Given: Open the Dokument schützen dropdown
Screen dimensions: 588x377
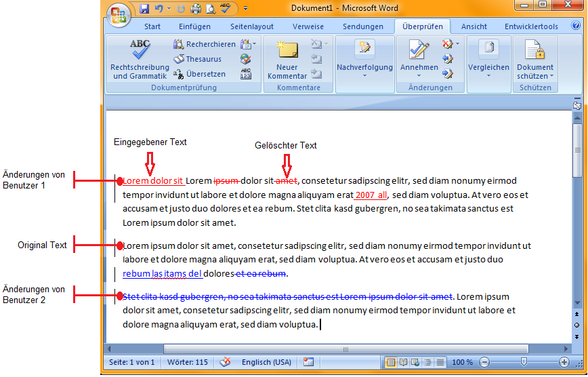Looking at the screenshot, I should tap(535, 60).
